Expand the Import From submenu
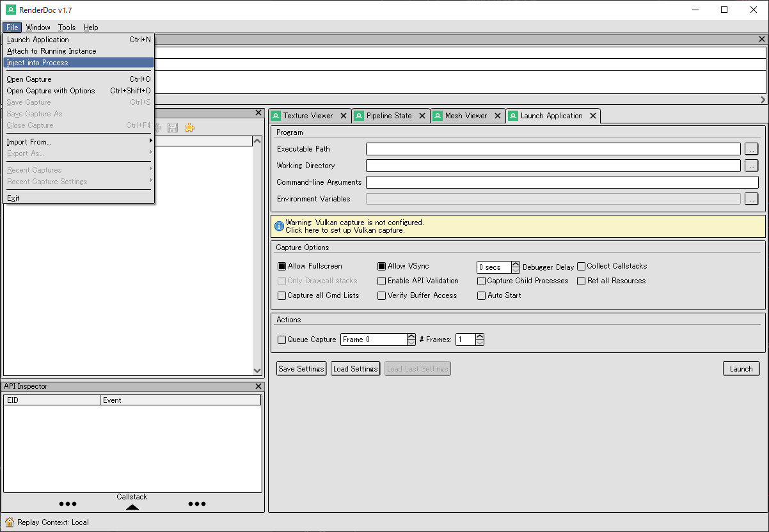The width and height of the screenshot is (769, 532). click(x=29, y=142)
